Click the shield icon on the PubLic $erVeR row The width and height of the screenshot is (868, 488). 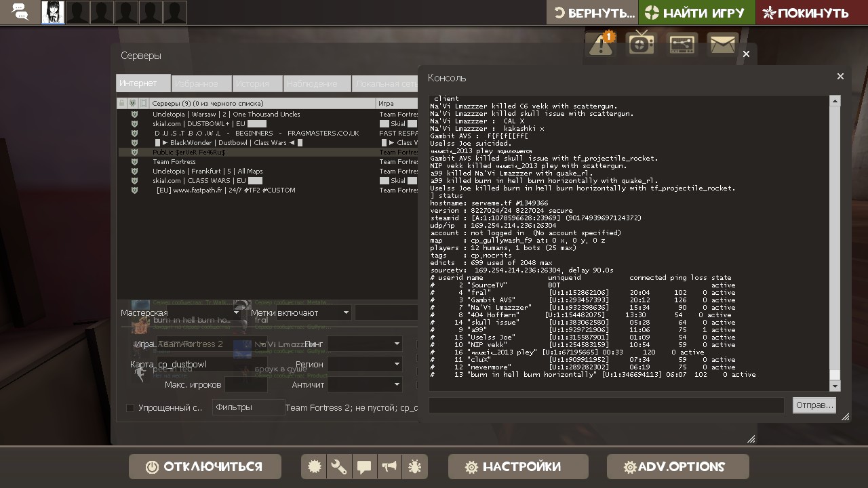[x=134, y=152]
